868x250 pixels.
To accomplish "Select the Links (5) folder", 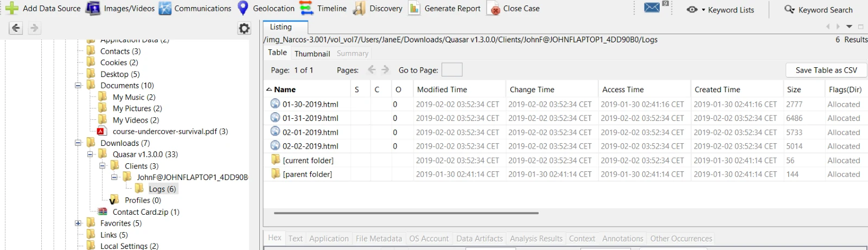I will pyautogui.click(x=114, y=235).
